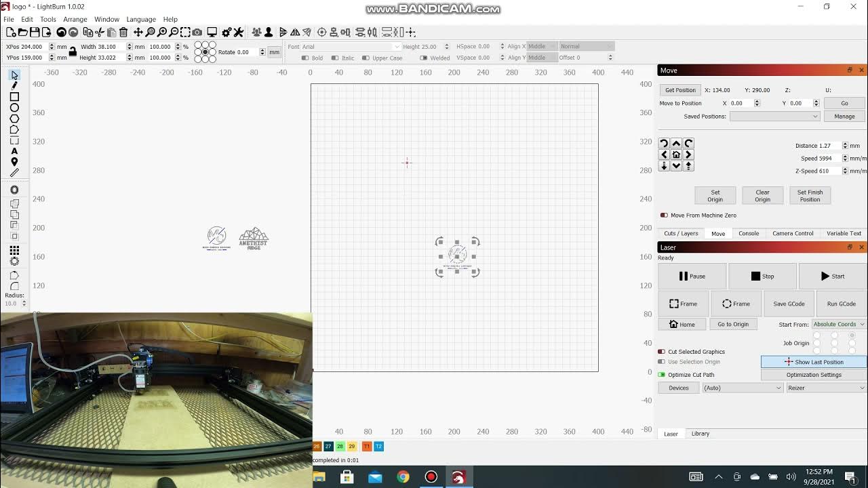
Task: Open the Arrange menu
Action: tap(75, 19)
